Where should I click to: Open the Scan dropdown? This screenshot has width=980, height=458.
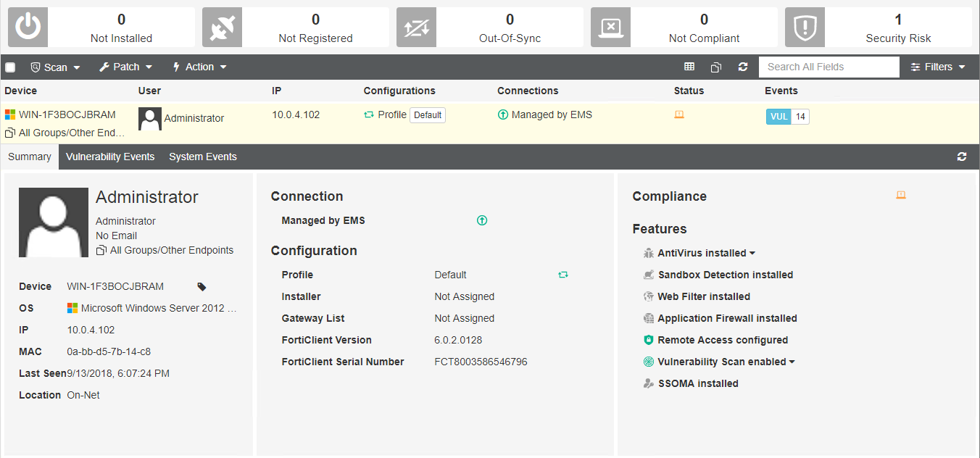(x=55, y=67)
